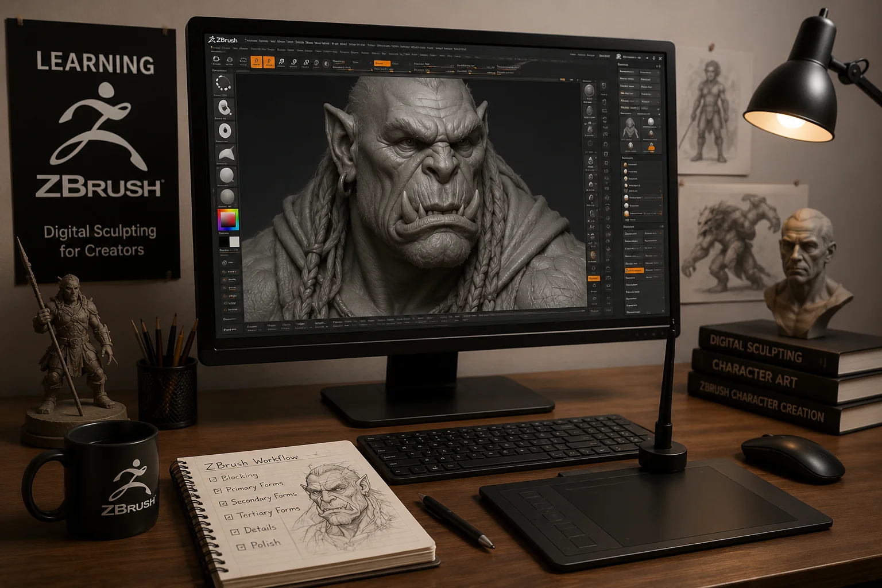
Task: Toggle the right of the two orange toolbar buttons
Action: tap(269, 61)
